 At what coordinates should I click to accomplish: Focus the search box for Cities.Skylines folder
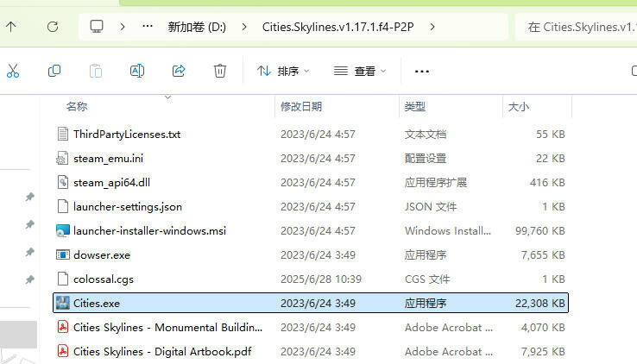tap(576, 27)
